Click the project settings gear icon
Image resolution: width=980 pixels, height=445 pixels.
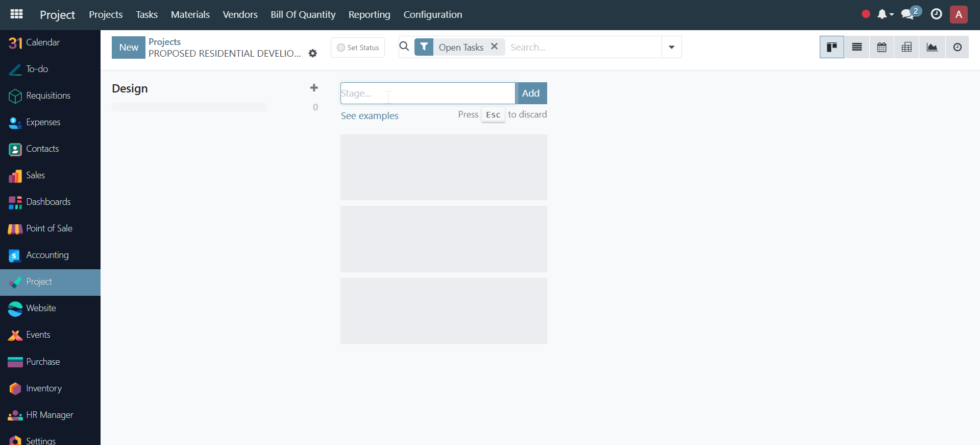click(x=313, y=53)
